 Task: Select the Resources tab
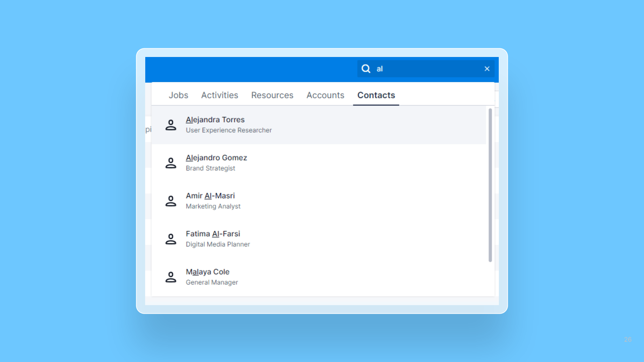tap(272, 95)
